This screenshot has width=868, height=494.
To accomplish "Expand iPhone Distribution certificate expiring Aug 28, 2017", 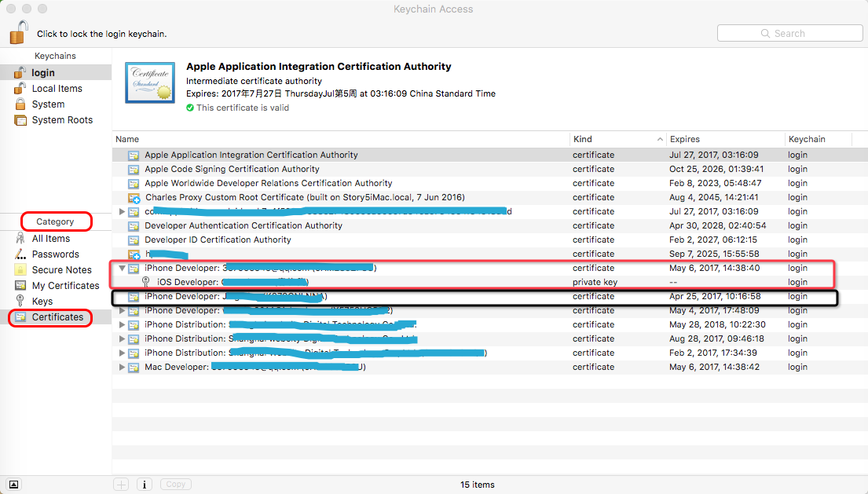I will [x=122, y=338].
